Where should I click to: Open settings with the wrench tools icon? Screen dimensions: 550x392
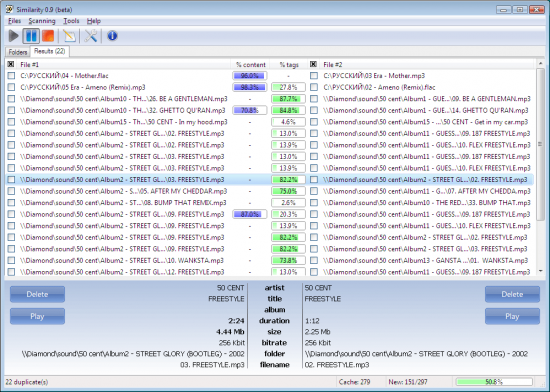click(90, 36)
